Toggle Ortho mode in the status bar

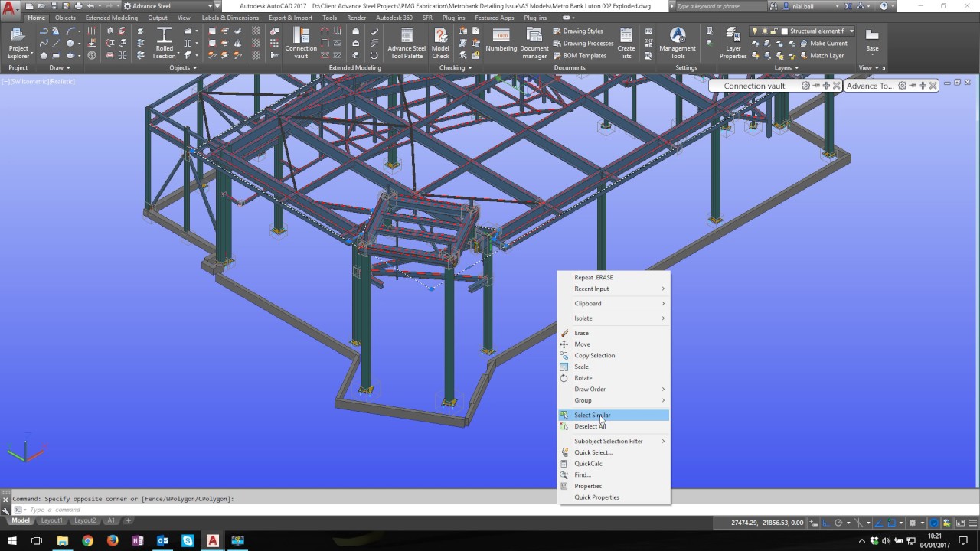pyautogui.click(x=825, y=523)
